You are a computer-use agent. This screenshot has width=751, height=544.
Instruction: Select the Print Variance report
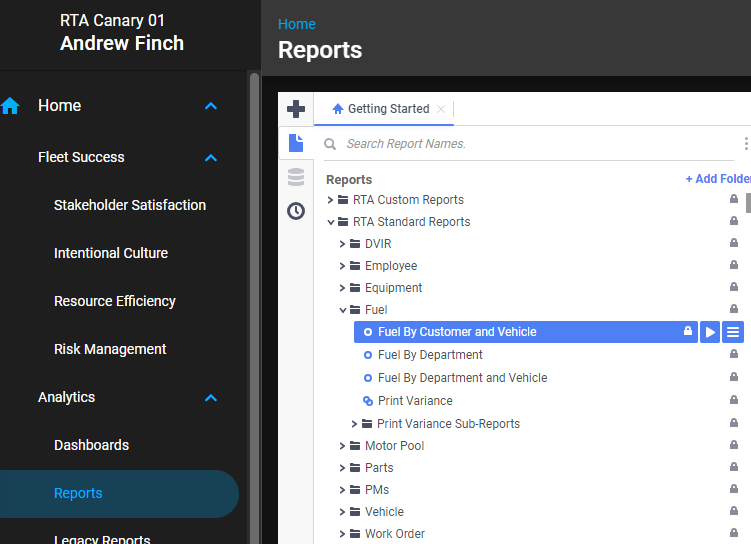tap(415, 401)
